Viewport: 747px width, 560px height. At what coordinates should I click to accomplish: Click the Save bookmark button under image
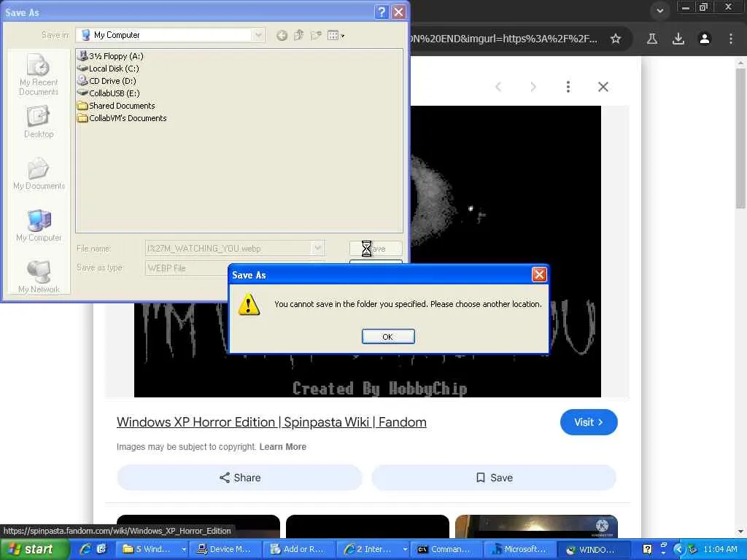(494, 478)
